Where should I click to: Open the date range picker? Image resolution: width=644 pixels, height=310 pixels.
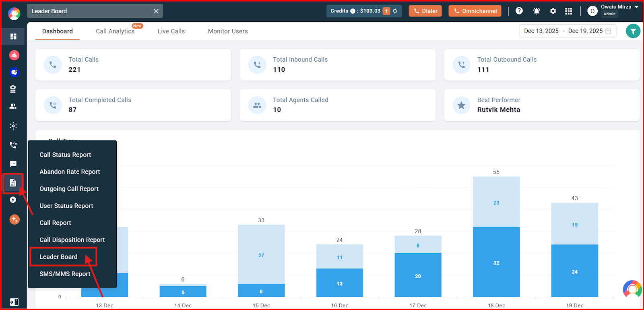568,31
